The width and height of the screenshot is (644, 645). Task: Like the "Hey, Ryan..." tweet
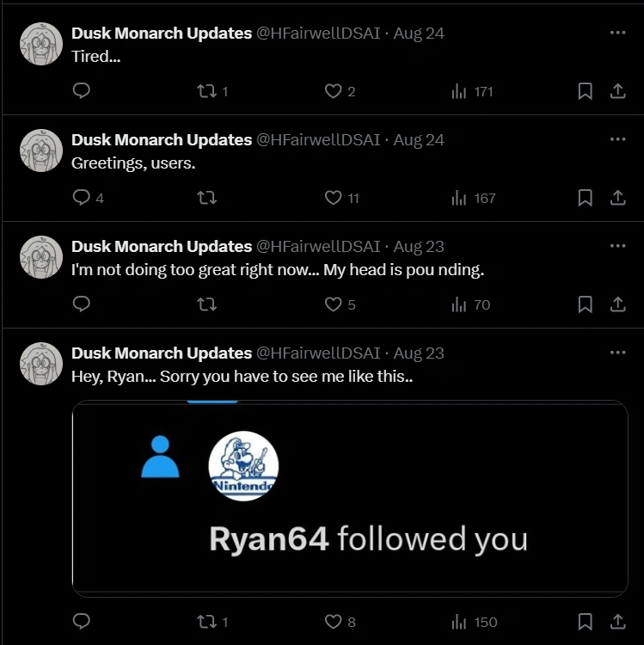pyautogui.click(x=334, y=622)
